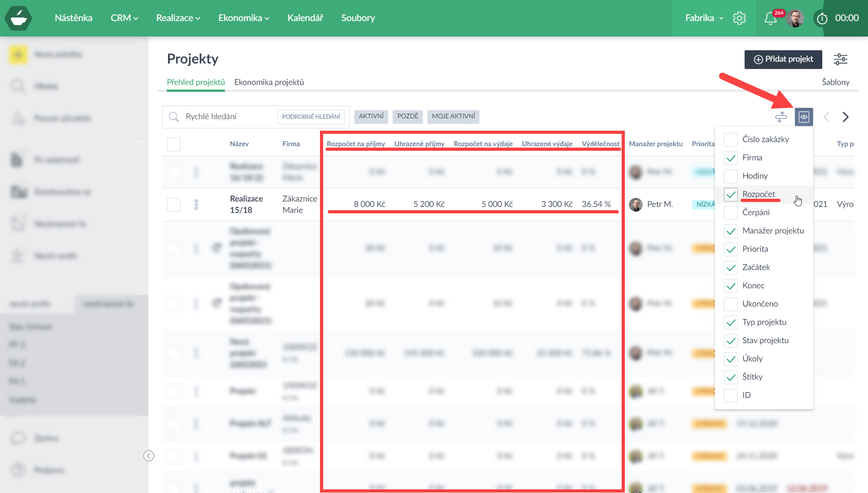
Task: Open the filter sliders icon
Action: [840, 59]
